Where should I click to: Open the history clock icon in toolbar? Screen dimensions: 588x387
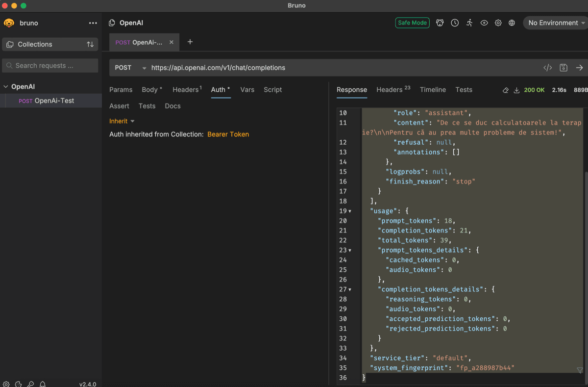point(455,23)
